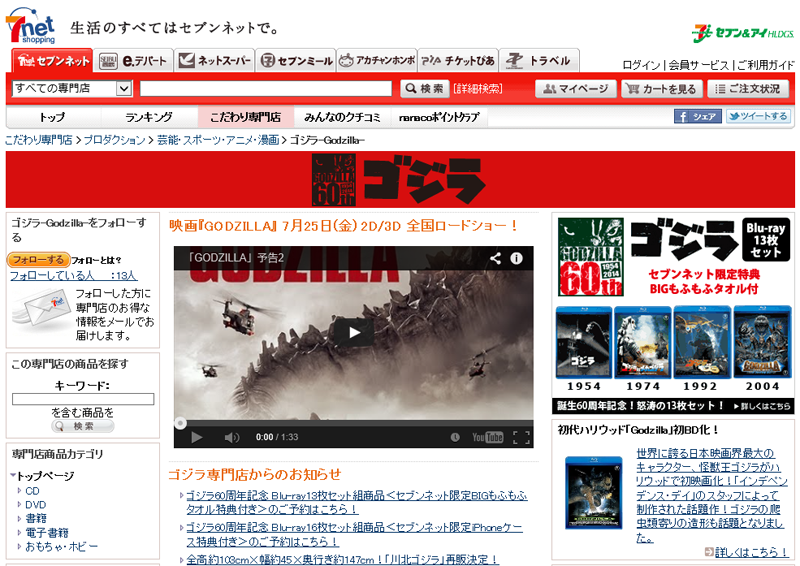
Task: Click the envelope mail icon
Action: pos(41,307)
